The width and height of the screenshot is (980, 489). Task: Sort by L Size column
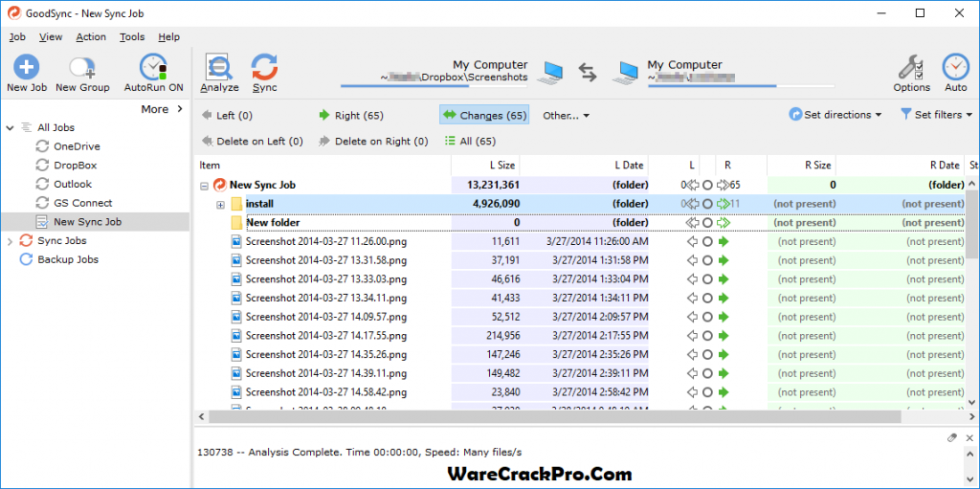coord(485,166)
